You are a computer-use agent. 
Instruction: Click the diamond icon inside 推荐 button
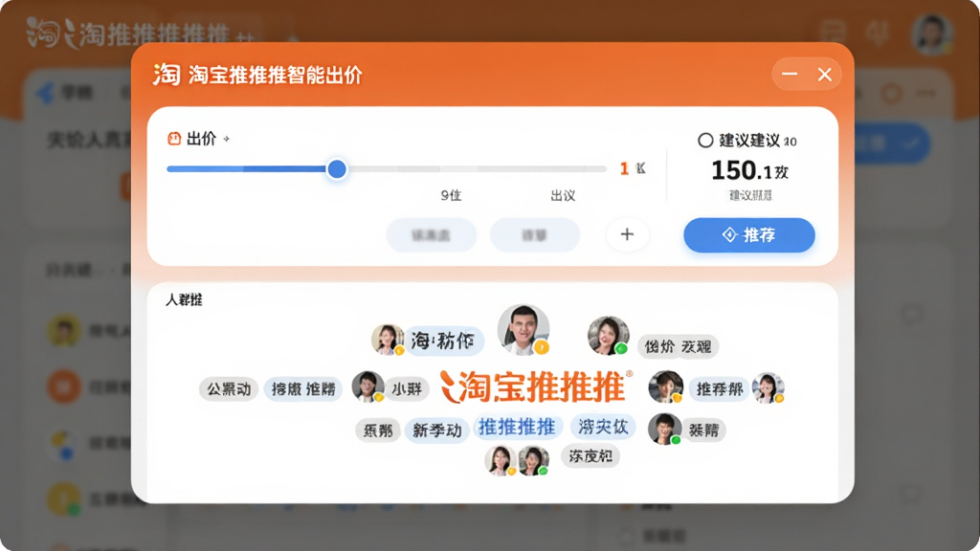coord(729,235)
